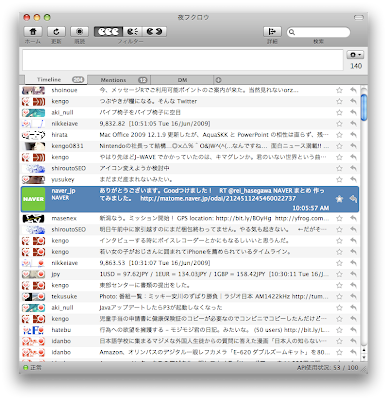Click the scrollbar down arrow

click(364, 357)
